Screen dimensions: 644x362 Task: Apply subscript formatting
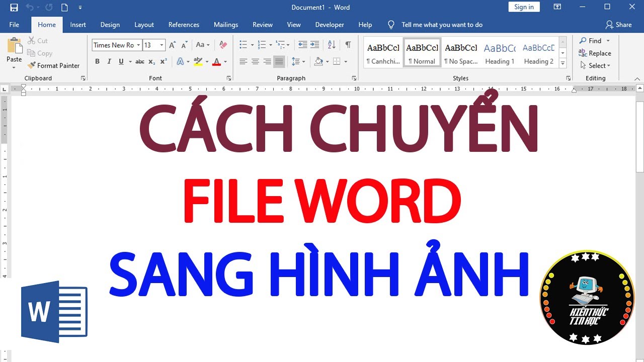(152, 62)
